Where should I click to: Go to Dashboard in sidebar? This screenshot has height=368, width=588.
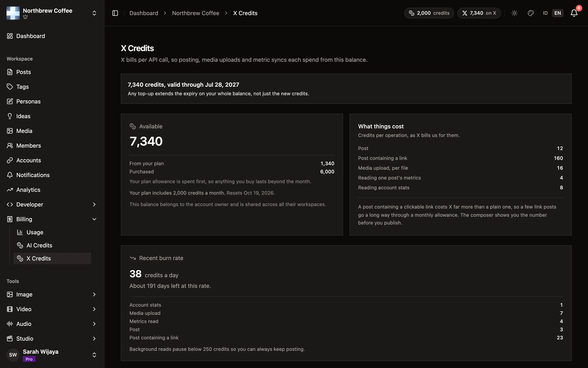pyautogui.click(x=52, y=36)
